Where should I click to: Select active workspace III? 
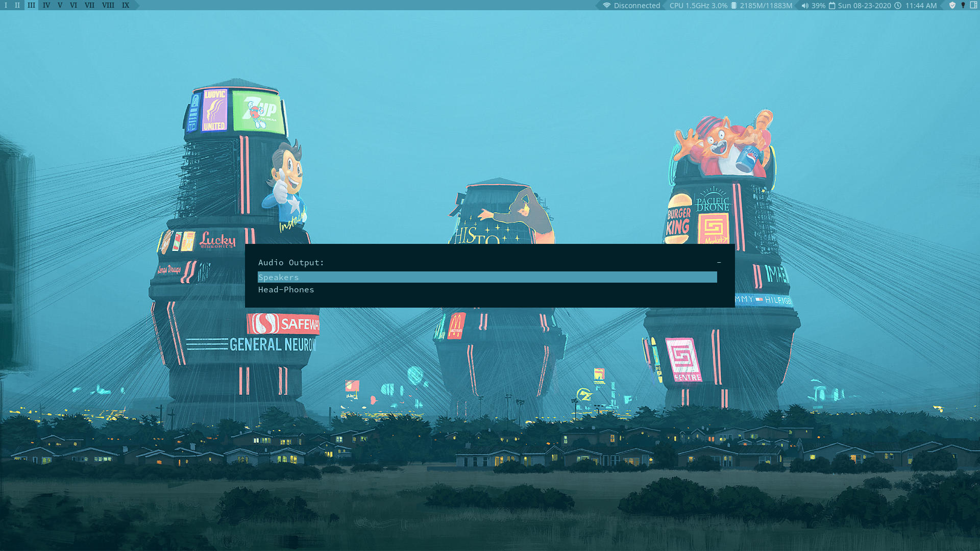pyautogui.click(x=31, y=5)
